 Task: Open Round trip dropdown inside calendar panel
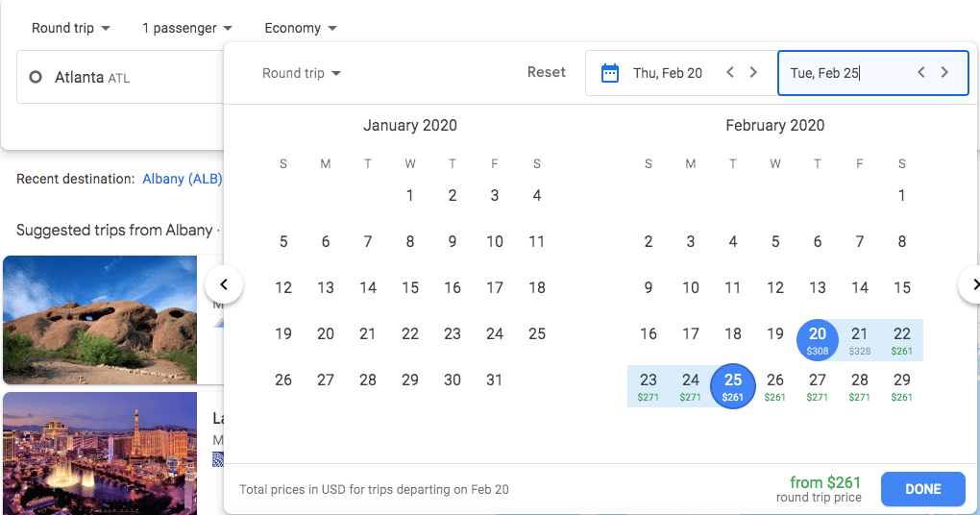(x=302, y=74)
